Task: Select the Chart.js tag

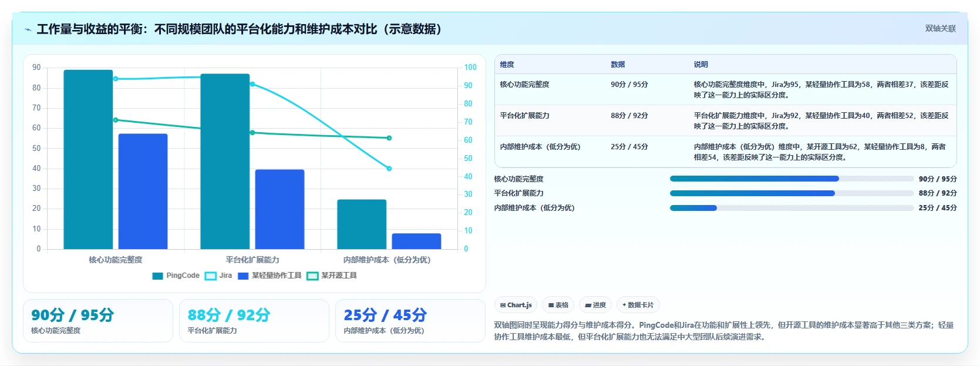Action: click(516, 305)
